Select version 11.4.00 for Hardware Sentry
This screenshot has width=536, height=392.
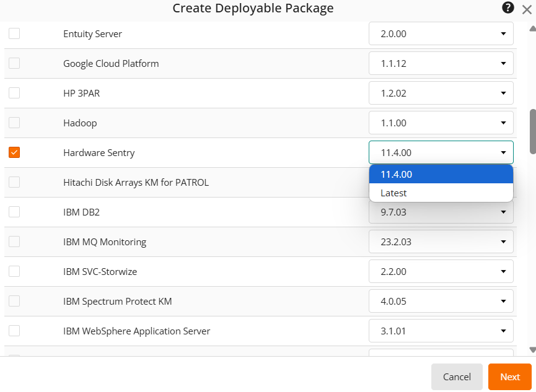441,174
